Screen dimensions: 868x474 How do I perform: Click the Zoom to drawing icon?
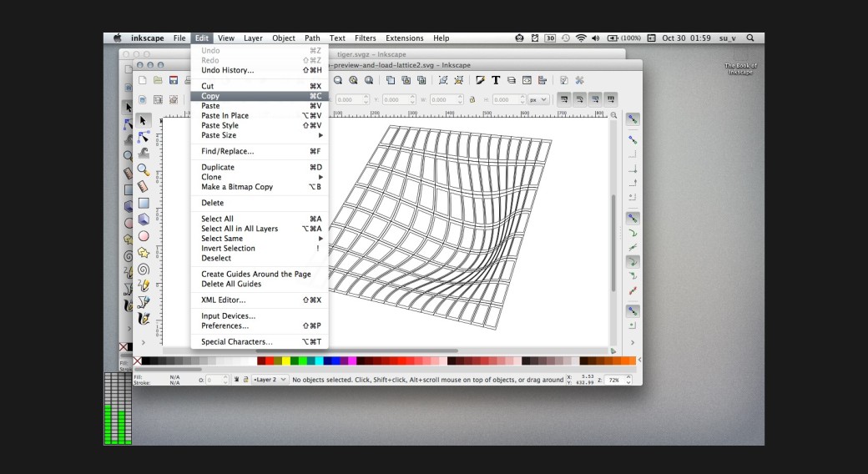[x=353, y=80]
